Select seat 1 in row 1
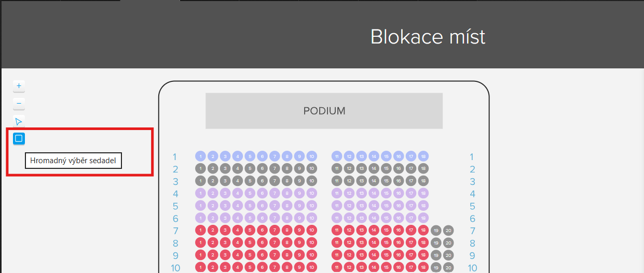644x273 pixels. click(200, 156)
